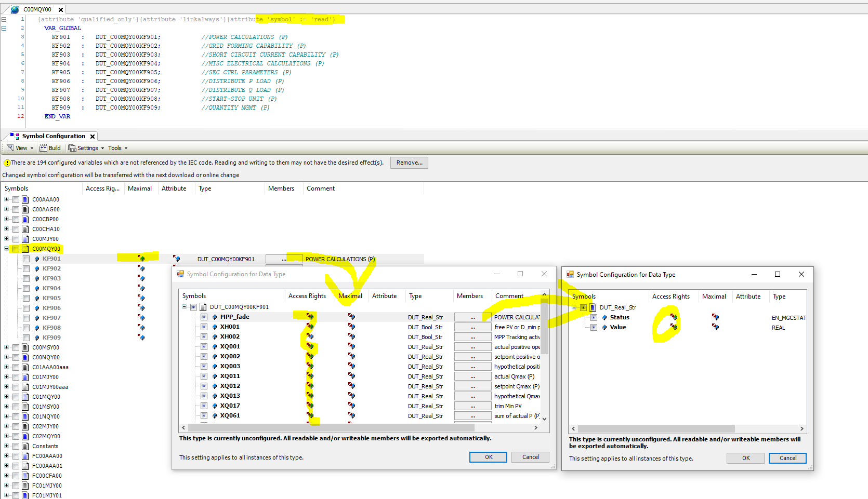
Task: Check the C00AAA00 checkbox
Action: [16, 199]
